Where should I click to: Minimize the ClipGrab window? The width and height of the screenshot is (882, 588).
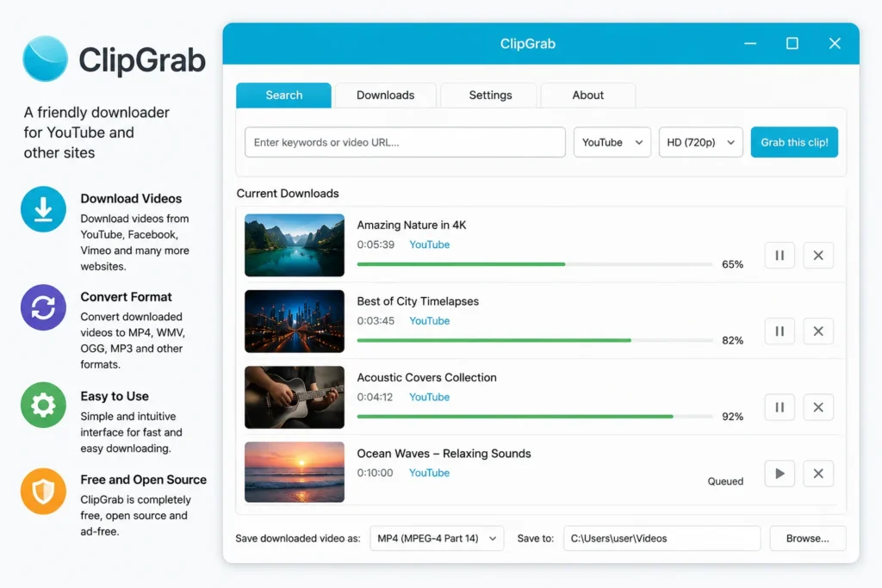coord(750,43)
